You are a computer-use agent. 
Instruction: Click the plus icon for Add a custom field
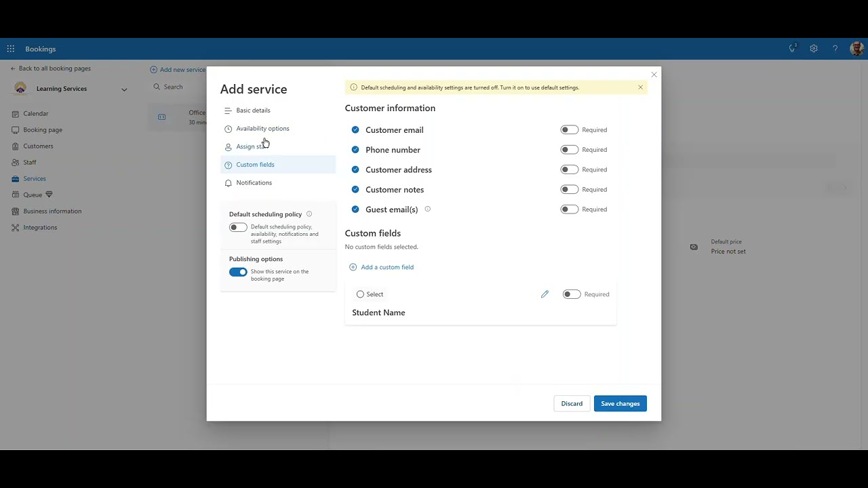353,267
